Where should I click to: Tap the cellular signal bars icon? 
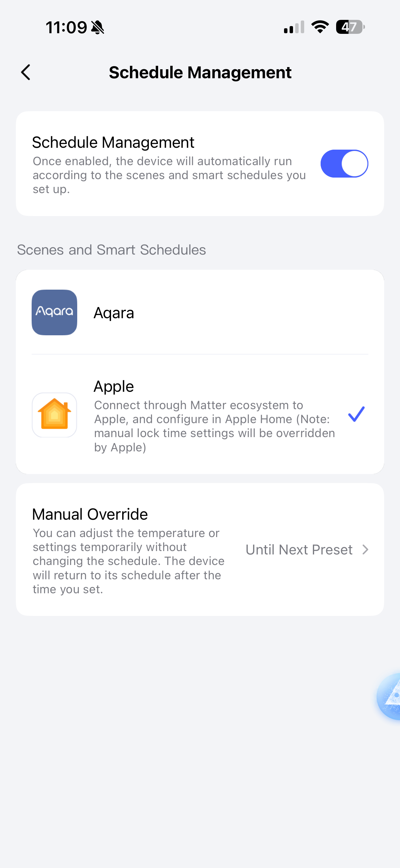coord(294,27)
